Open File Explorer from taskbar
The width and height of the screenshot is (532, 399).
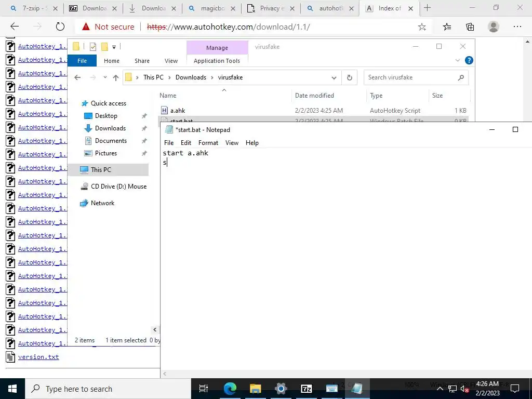coord(255,389)
